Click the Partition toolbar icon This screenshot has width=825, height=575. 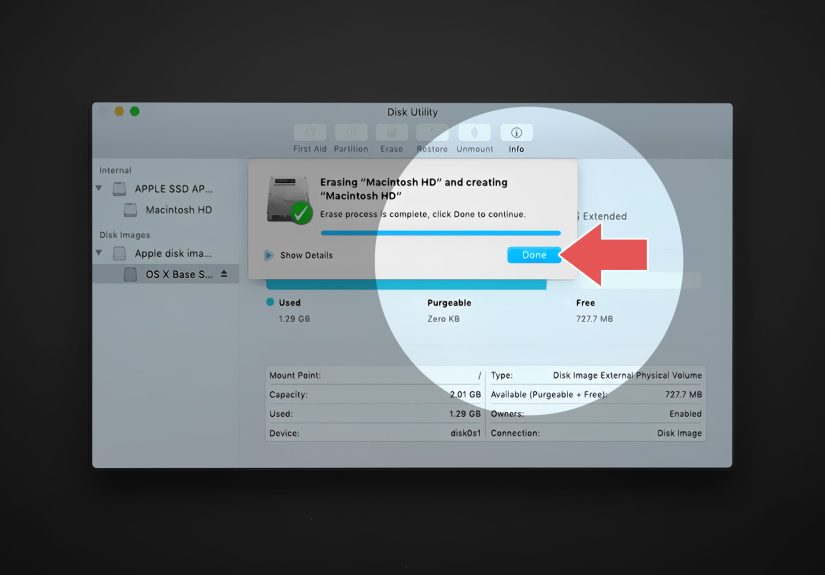click(x=351, y=133)
